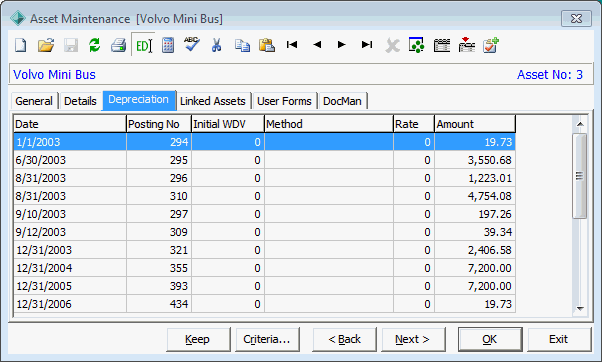Click the Date column header
This screenshot has height=362, width=602.
pos(70,124)
